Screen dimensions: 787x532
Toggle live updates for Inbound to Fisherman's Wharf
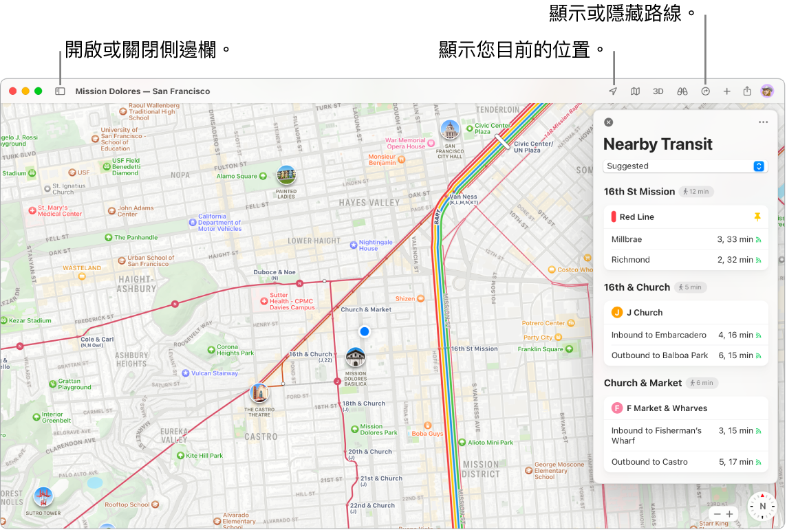(x=758, y=430)
